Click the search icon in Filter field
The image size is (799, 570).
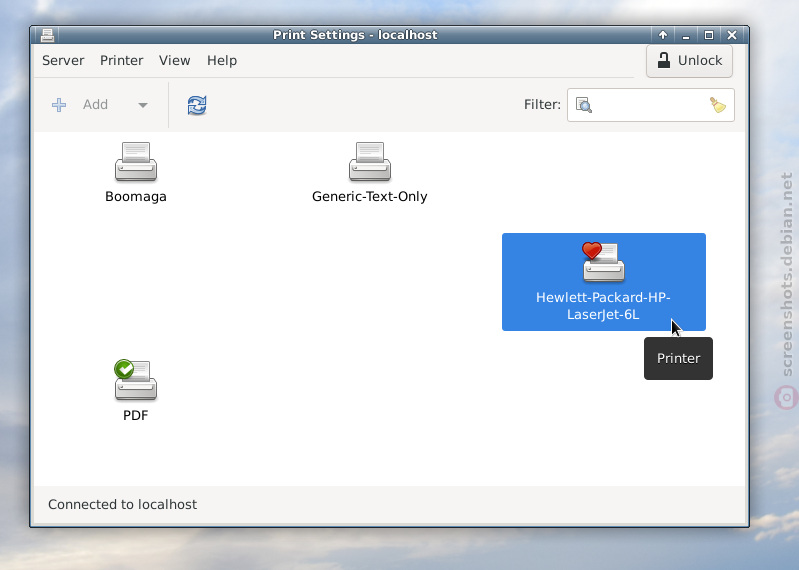[584, 105]
